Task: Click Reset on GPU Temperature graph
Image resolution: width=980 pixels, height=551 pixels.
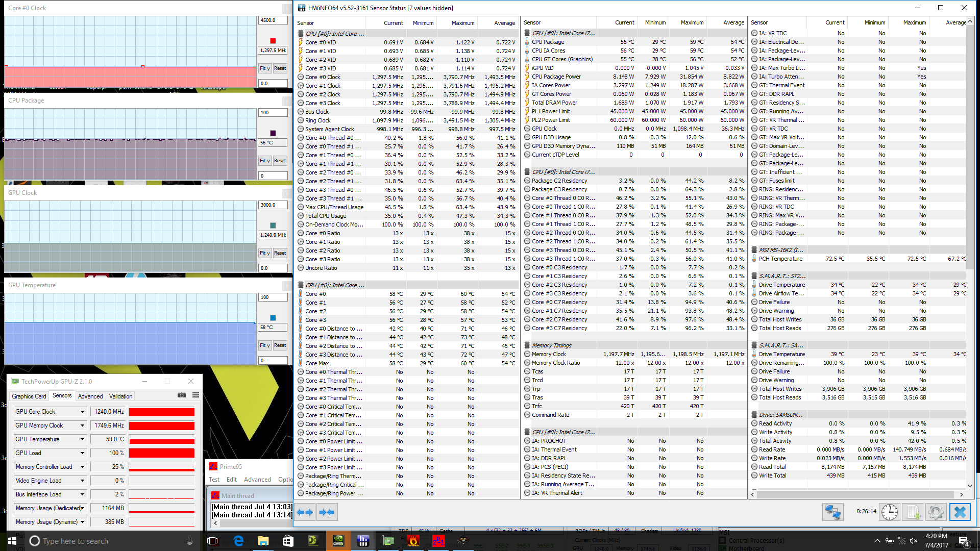Action: [x=280, y=345]
